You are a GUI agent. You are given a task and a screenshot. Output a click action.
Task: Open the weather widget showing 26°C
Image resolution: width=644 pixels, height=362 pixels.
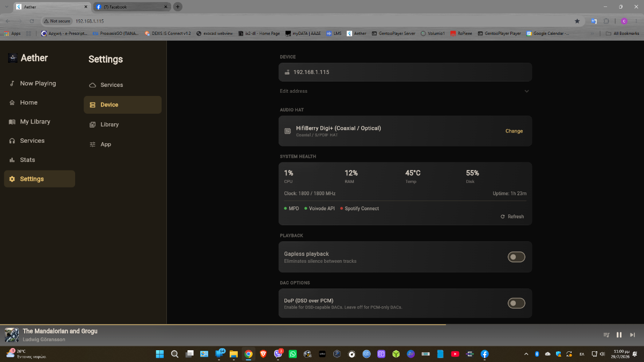coord(26,354)
